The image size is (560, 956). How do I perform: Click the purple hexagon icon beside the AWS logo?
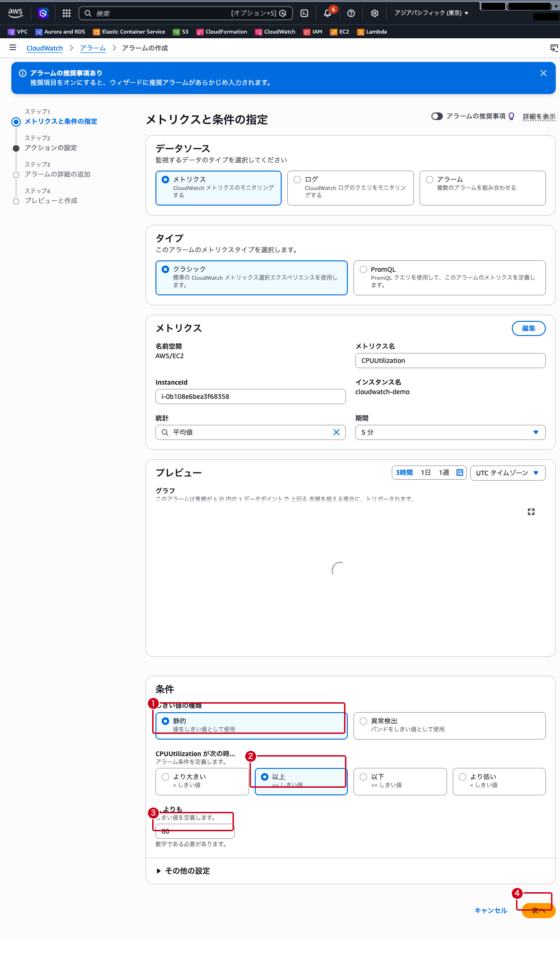(43, 13)
